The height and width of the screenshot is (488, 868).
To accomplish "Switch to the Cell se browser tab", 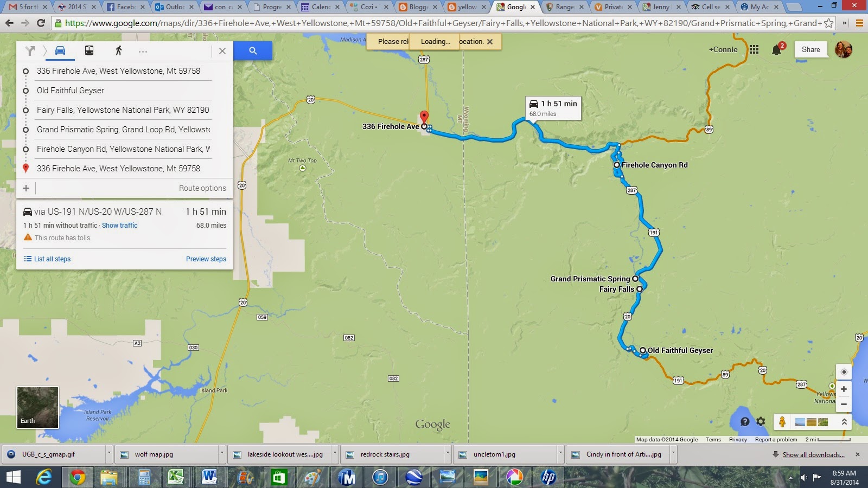I will 710,7.
